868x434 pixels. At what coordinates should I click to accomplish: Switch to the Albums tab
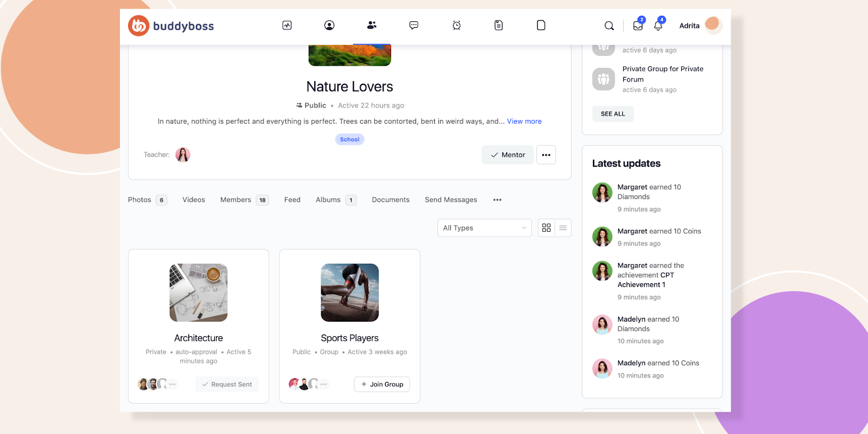coord(336,200)
